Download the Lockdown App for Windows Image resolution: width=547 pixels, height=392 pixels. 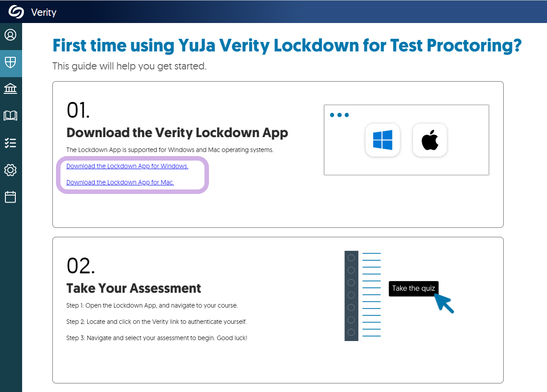(x=127, y=166)
